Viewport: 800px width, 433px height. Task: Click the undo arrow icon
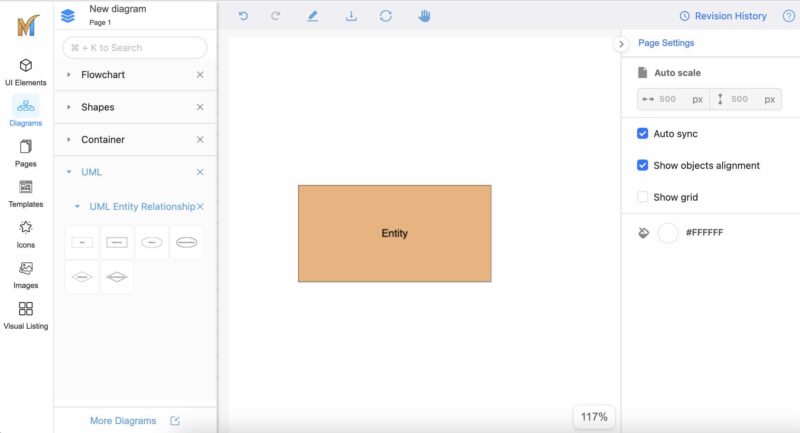click(243, 16)
